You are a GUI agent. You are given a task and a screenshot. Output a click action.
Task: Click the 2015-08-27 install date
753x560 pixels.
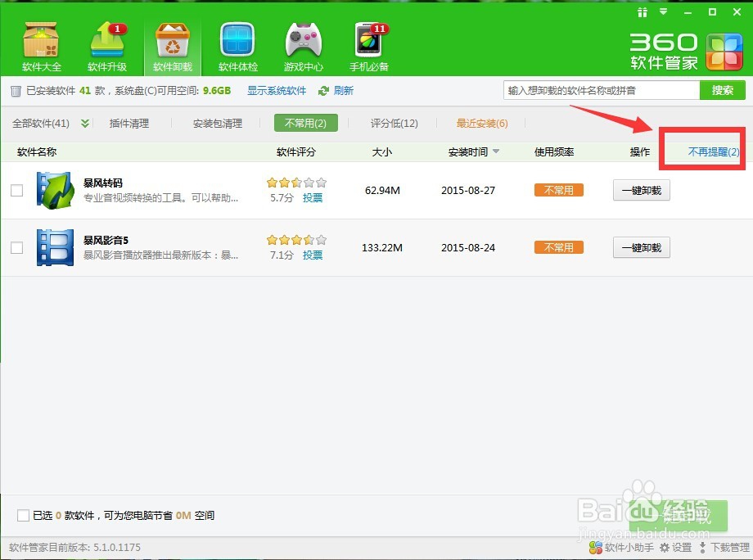click(x=468, y=190)
